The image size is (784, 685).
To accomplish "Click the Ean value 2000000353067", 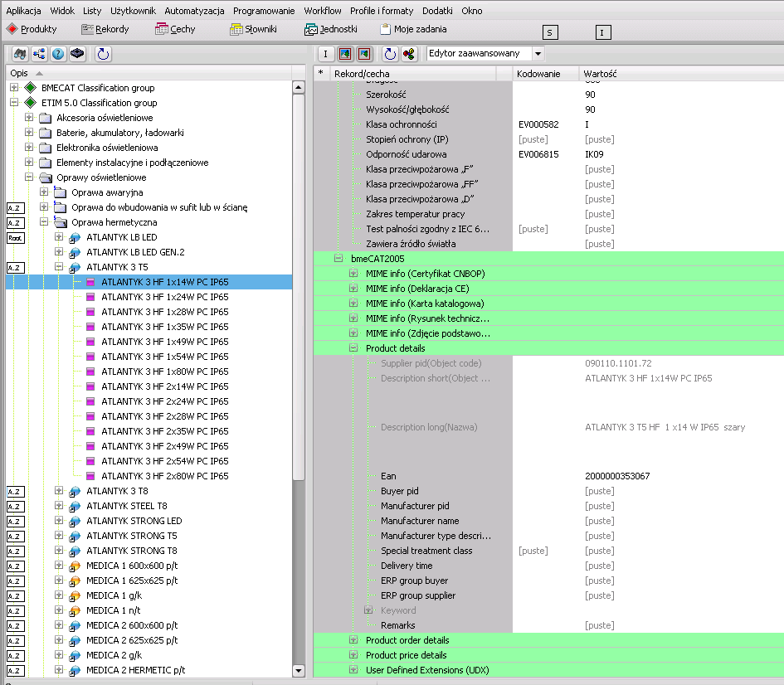I will 617,476.
